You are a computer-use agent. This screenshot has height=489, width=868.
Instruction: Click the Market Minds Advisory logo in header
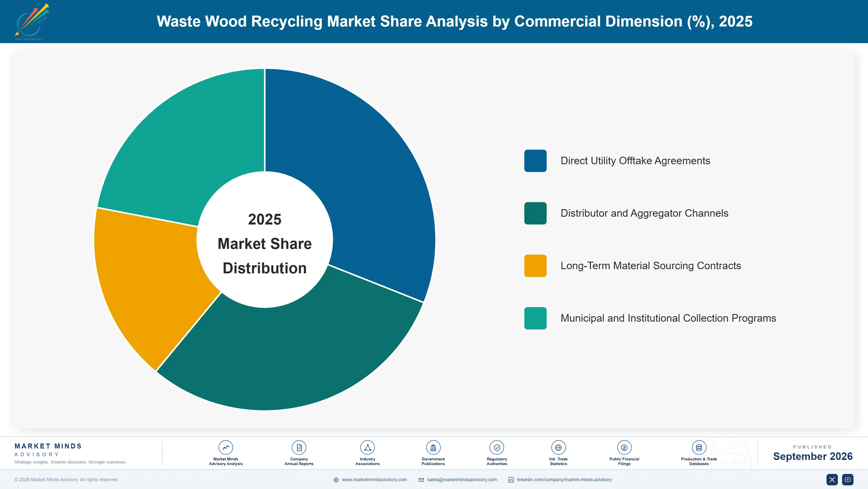32,22
